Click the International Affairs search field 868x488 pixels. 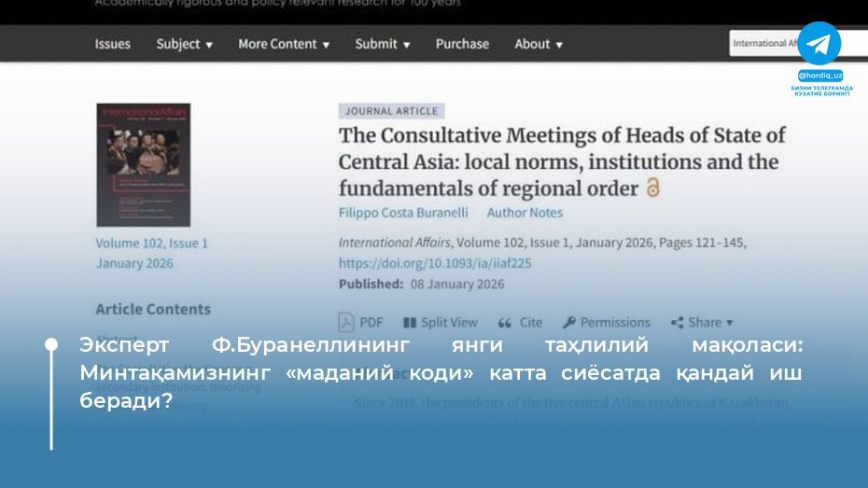763,43
